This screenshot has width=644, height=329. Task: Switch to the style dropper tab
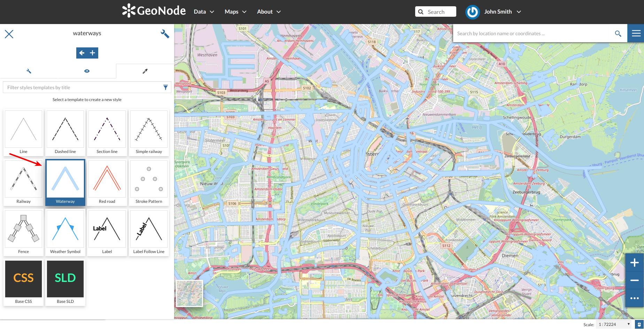click(145, 71)
